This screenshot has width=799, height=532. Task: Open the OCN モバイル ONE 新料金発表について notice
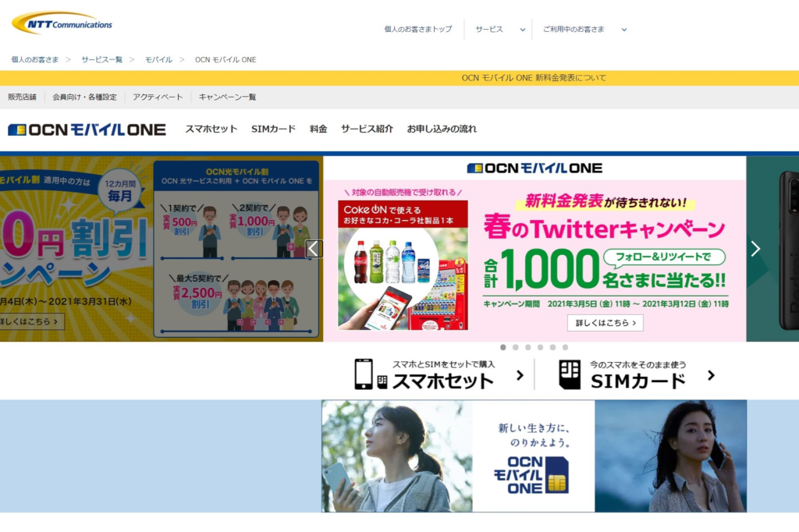534,78
